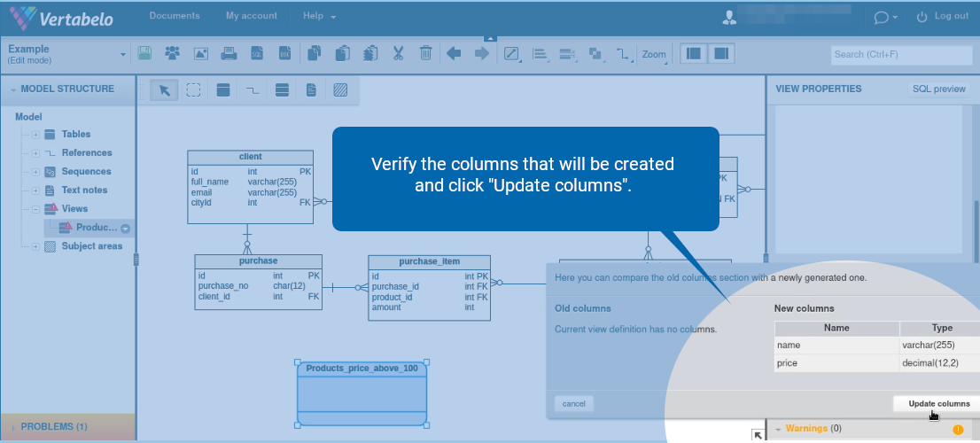Click the Copy icon in toolbar
This screenshot has height=443, width=980.
point(315,54)
